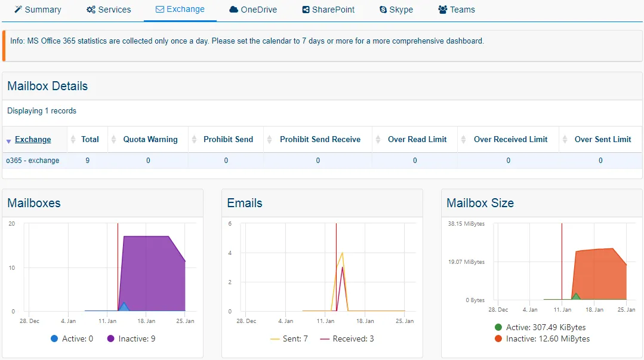Click the wrench icon on the Summary tab
Viewport: 644px width, 360px height.
pos(18,10)
